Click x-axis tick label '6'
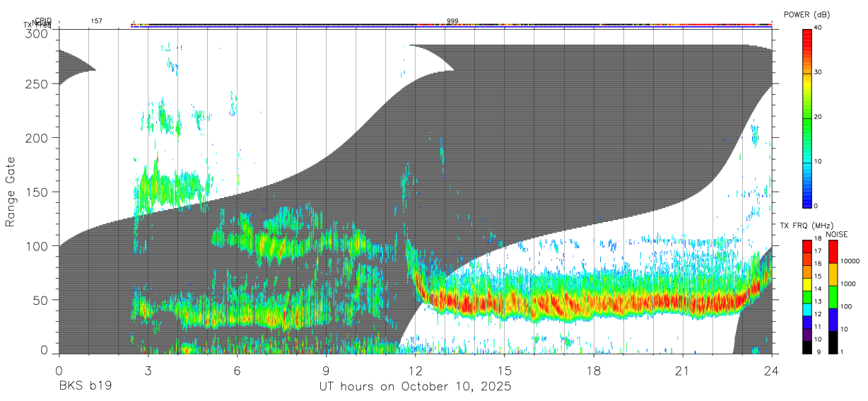The height and width of the screenshot is (401, 868). 237,371
